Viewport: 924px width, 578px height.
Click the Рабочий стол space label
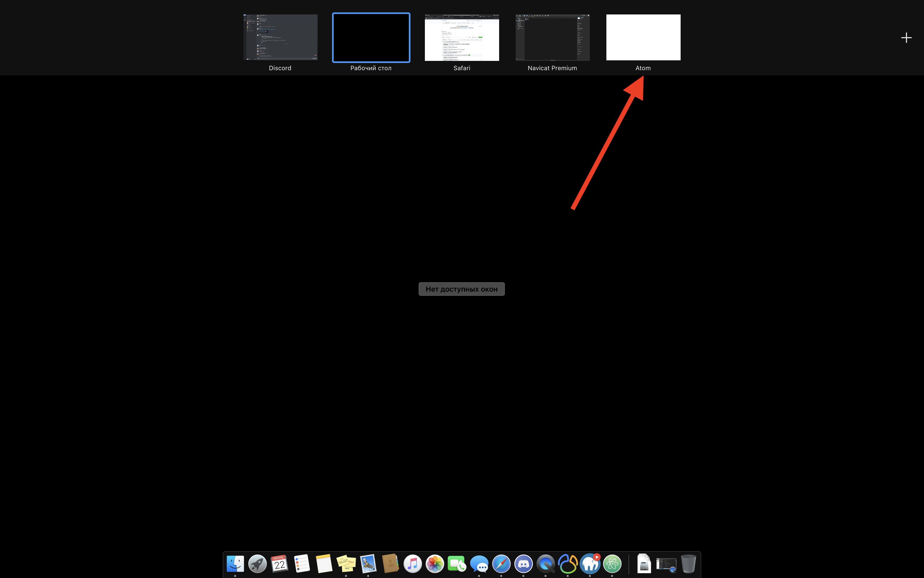[x=371, y=68]
